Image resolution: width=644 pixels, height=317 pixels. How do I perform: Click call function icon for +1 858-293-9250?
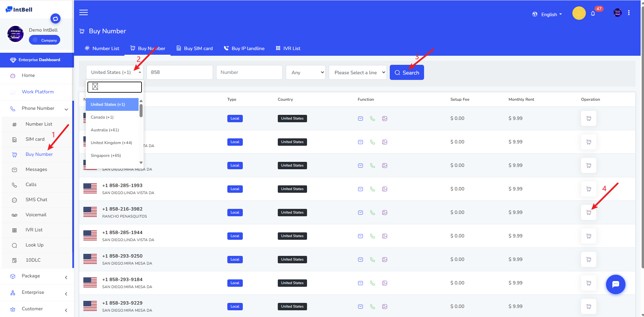pyautogui.click(x=373, y=260)
